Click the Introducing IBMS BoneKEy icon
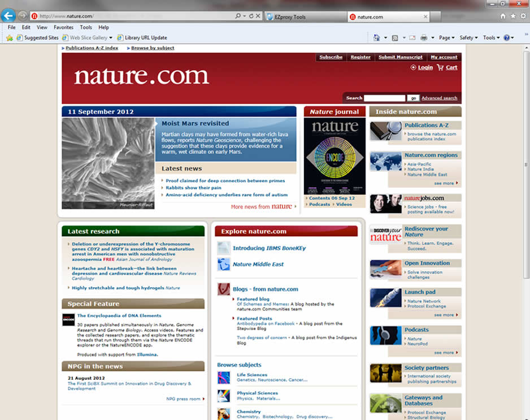Viewport: 530px width, 420px height. [224, 248]
